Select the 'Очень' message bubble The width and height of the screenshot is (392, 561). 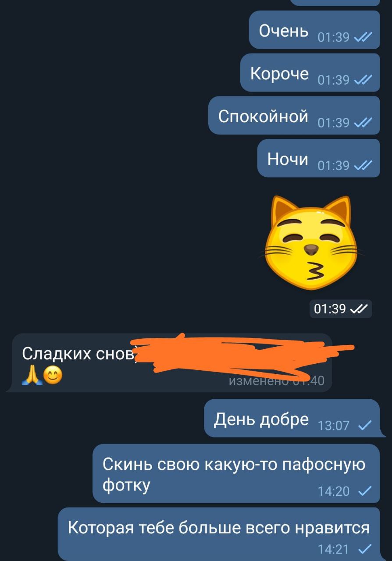[314, 30]
